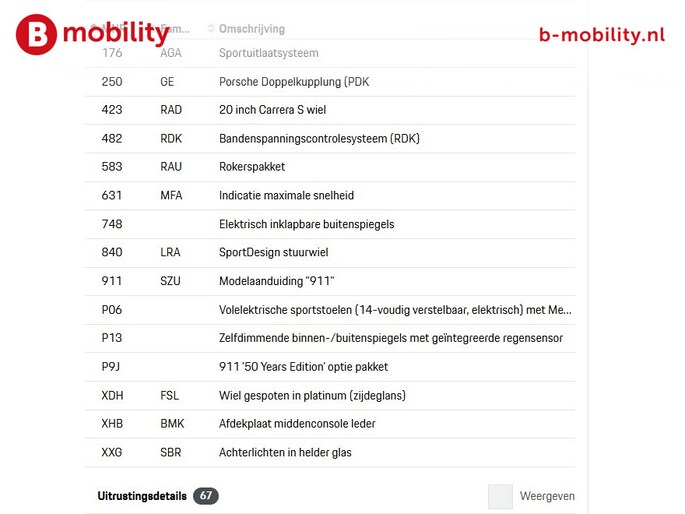Toggle the Weergeven checkbox
This screenshot has height=514, width=685.
point(500,496)
